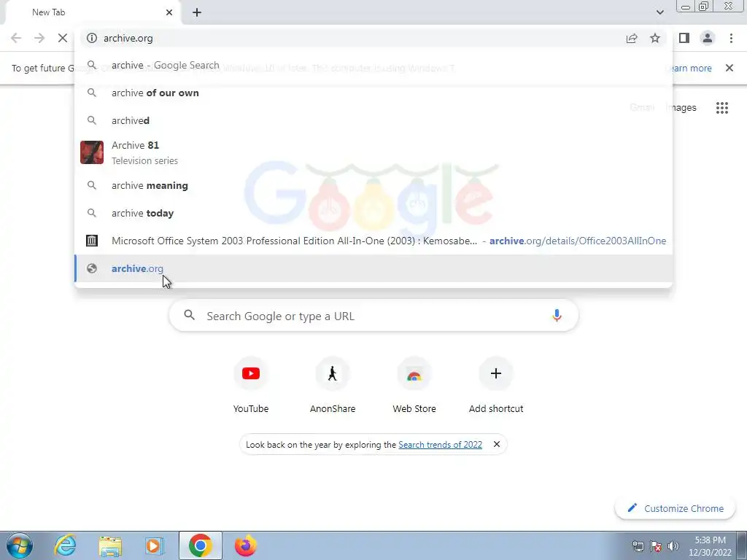The image size is (747, 560).
Task: Launch Internet Explorer from taskbar
Action: click(x=65, y=545)
